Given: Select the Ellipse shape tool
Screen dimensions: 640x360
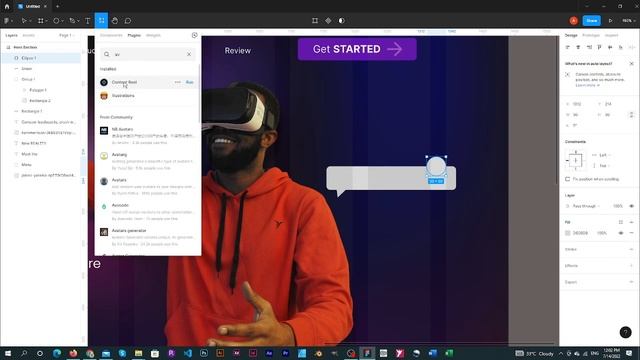Looking at the screenshot, I should (x=56, y=20).
